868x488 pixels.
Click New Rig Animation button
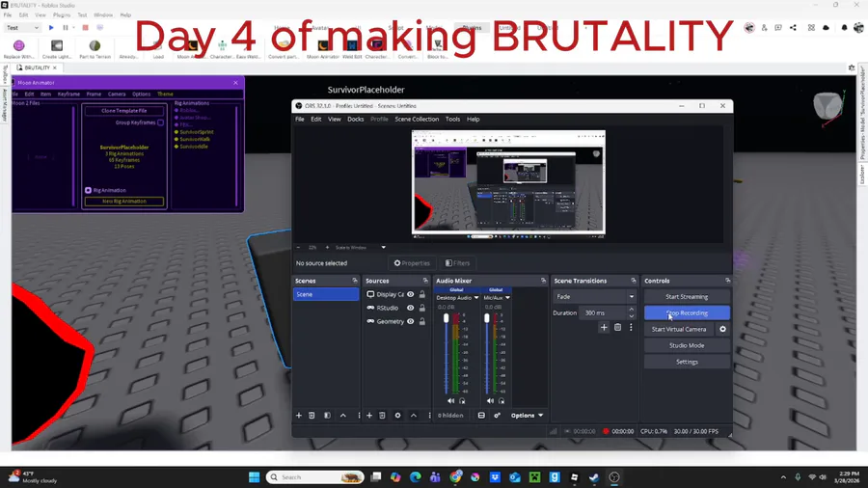click(124, 202)
